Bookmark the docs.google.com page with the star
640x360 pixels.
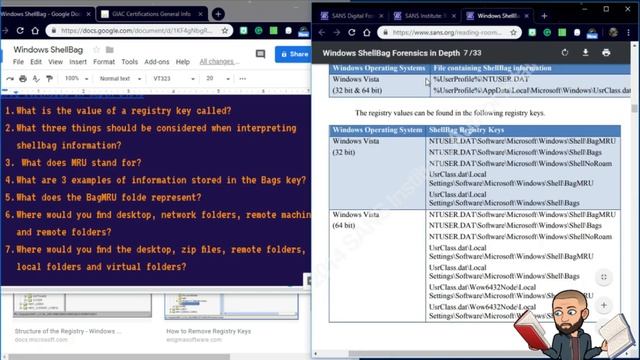[225, 31]
